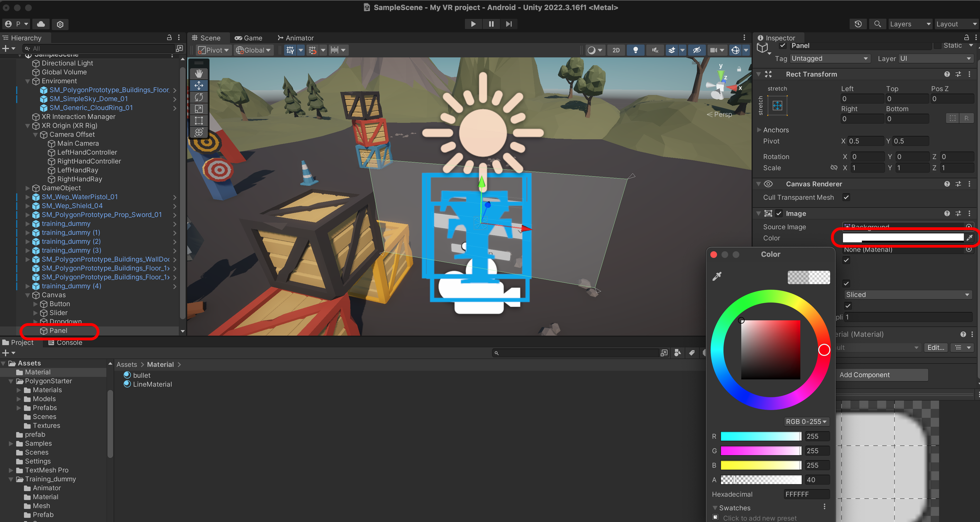
Task: Open the Tag Untagged dropdown
Action: pyautogui.click(x=829, y=58)
